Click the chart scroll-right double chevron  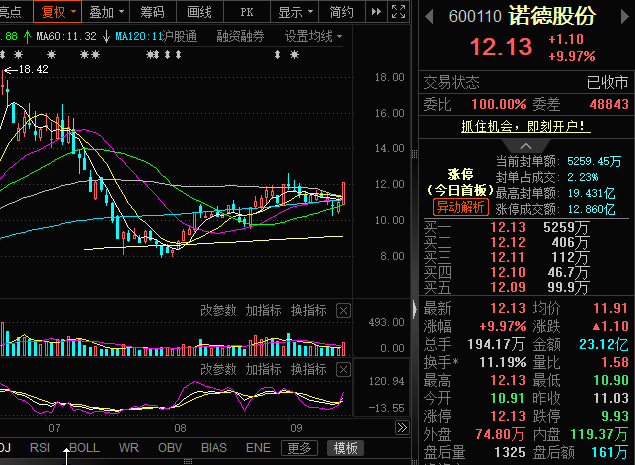click(x=402, y=428)
